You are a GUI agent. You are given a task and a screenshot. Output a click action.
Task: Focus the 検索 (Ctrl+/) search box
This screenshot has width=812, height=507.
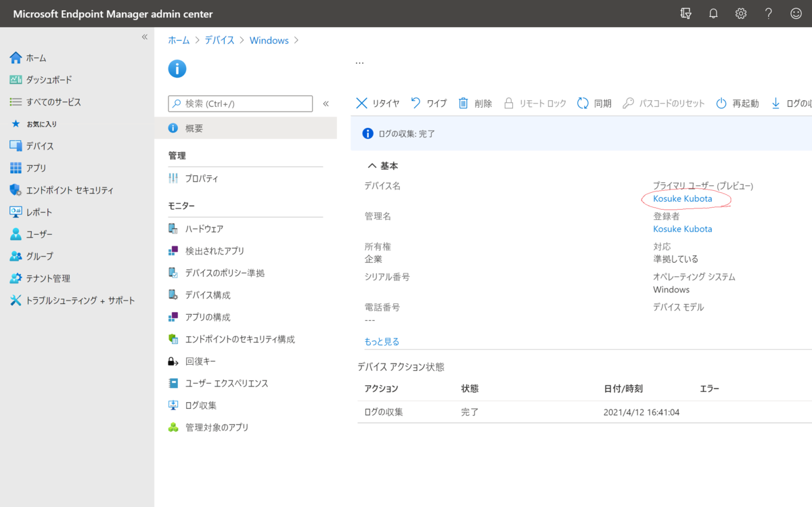240,104
